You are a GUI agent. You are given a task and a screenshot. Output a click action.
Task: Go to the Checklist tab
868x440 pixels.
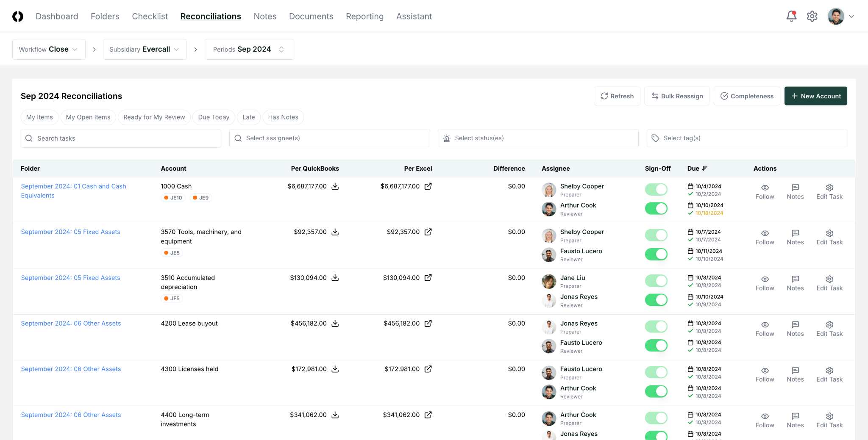pyautogui.click(x=150, y=17)
